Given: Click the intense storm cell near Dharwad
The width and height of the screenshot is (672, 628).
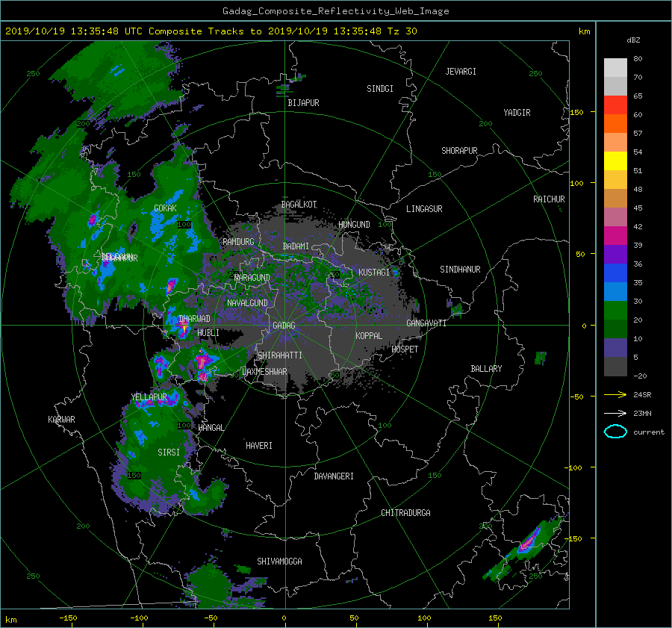Looking at the screenshot, I should coord(184,328).
